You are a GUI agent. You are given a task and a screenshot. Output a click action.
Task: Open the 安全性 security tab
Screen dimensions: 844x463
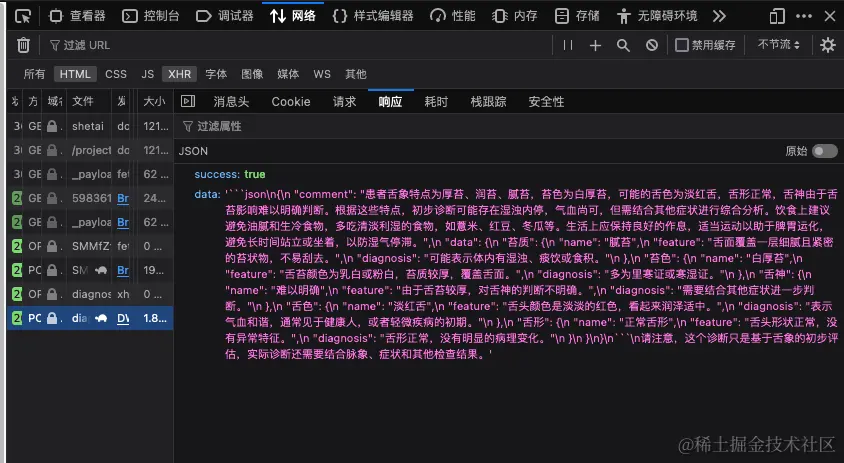546,102
